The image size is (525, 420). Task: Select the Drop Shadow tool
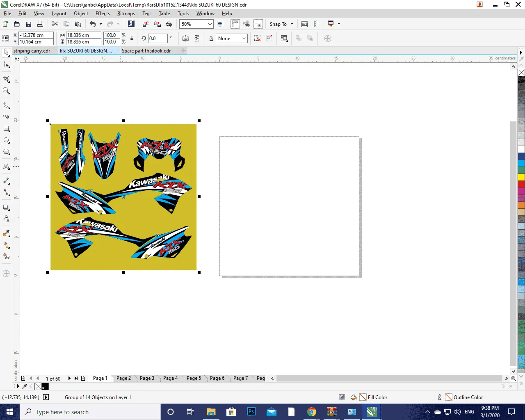pyautogui.click(x=6, y=207)
